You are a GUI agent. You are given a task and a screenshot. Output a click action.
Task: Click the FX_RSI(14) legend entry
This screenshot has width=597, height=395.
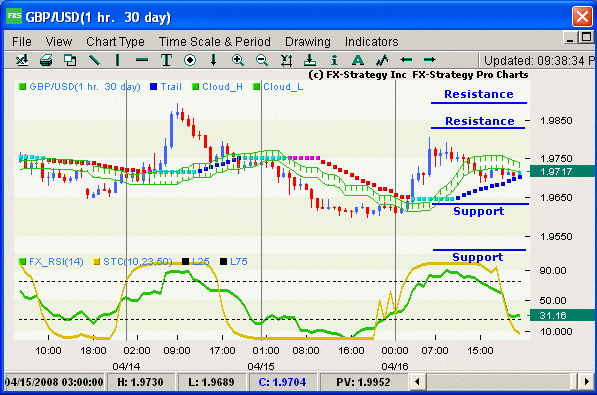pyautogui.click(x=51, y=262)
